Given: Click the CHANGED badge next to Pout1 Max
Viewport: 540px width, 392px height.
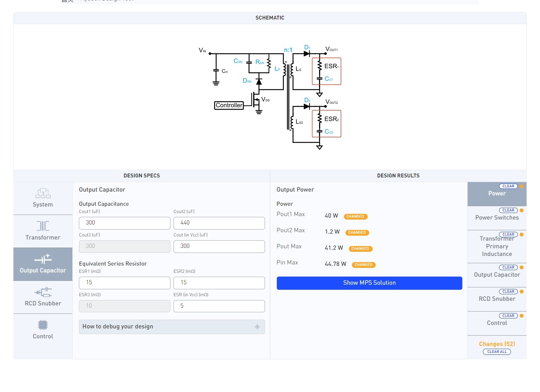Looking at the screenshot, I should 355,216.
